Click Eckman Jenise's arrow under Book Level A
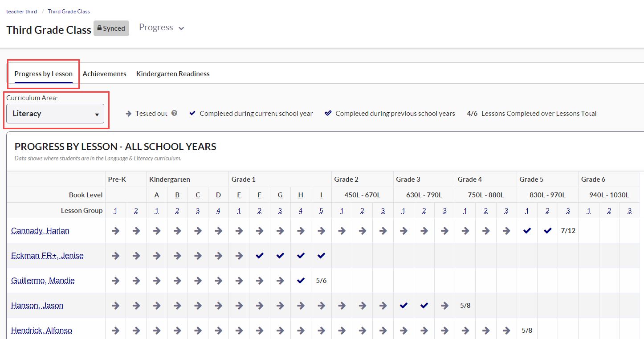644x339 pixels. coord(156,255)
